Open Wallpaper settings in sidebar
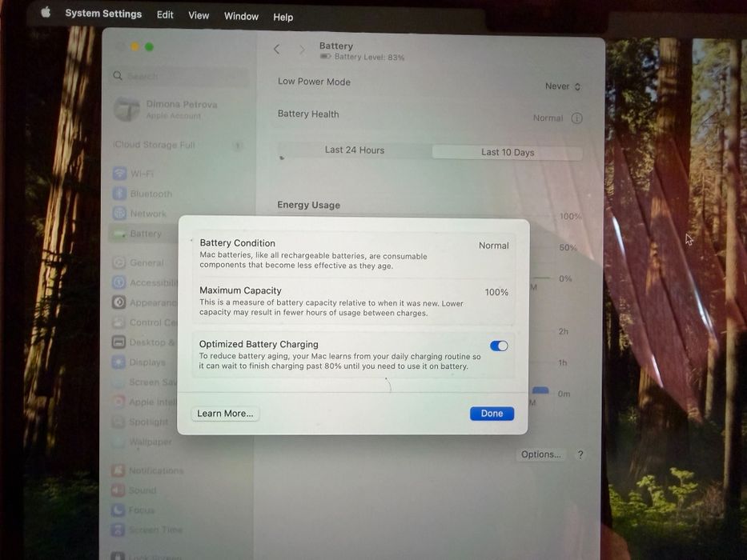 click(x=142, y=442)
